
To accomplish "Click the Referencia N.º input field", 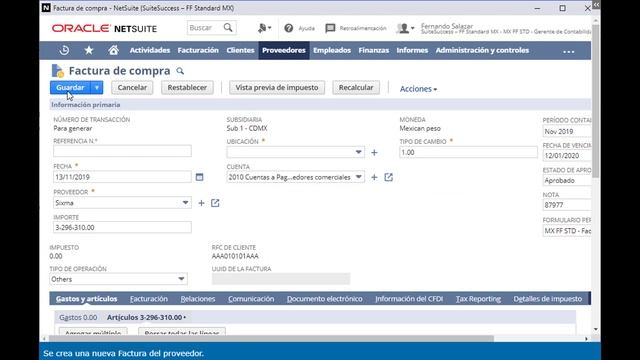I will point(122,151).
